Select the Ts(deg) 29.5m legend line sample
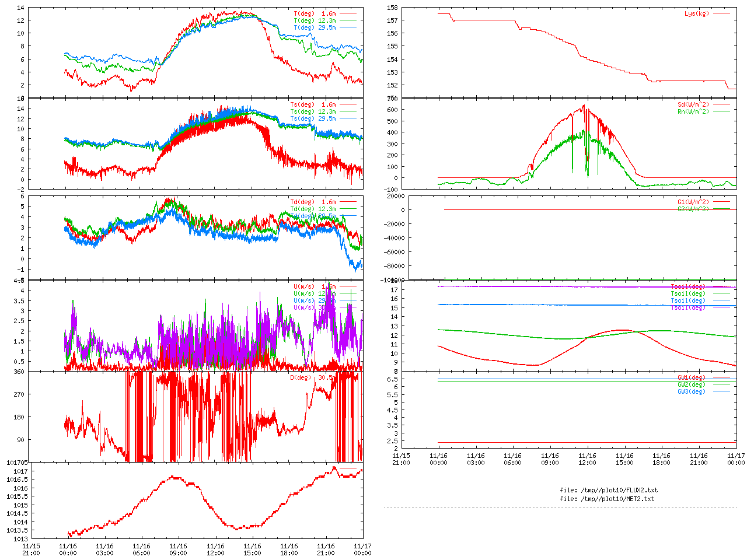The image size is (747, 560). tap(348, 118)
